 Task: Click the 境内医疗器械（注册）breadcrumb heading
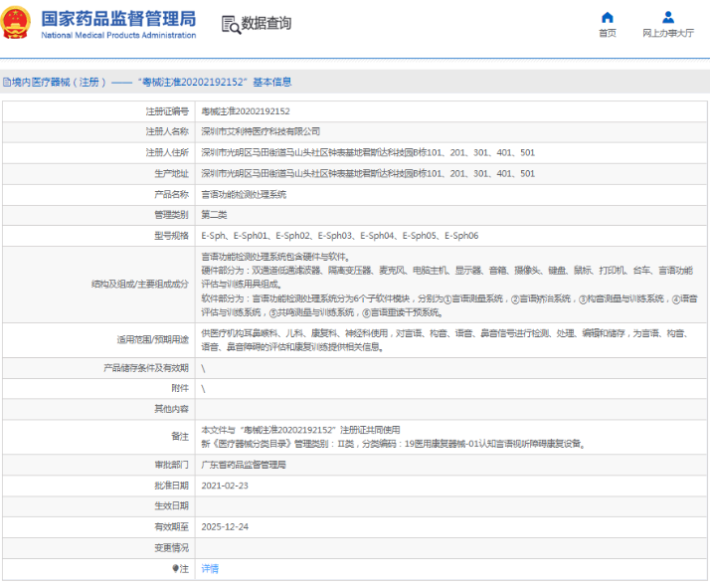[x=60, y=83]
